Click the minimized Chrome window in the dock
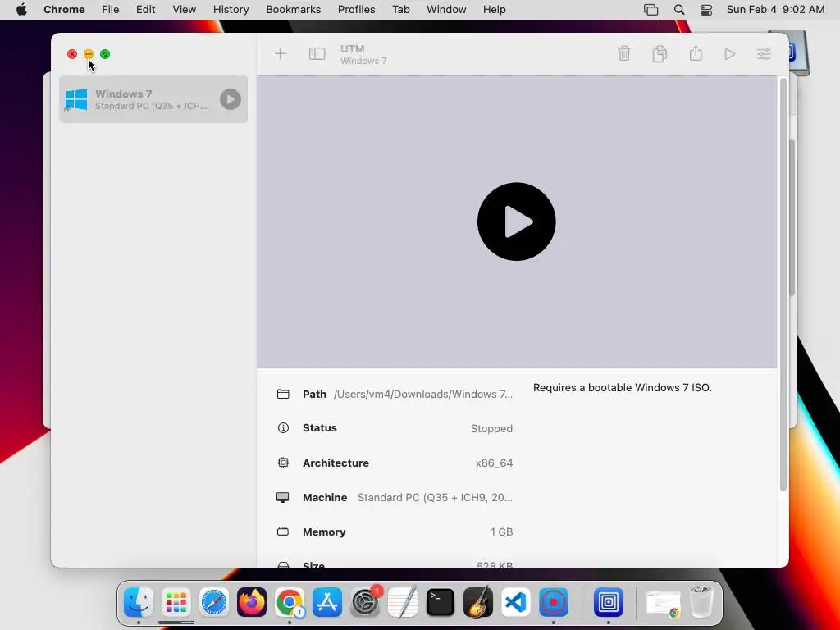 663,603
